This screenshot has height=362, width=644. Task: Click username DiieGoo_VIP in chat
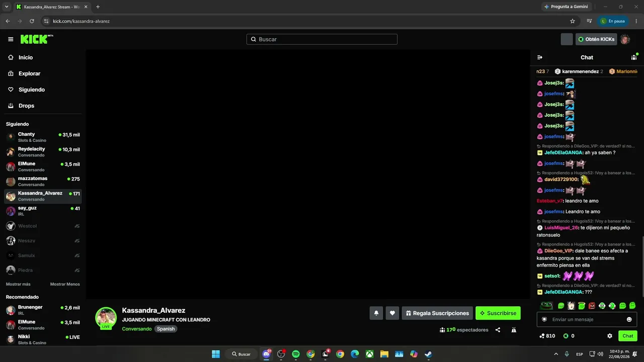558,251
